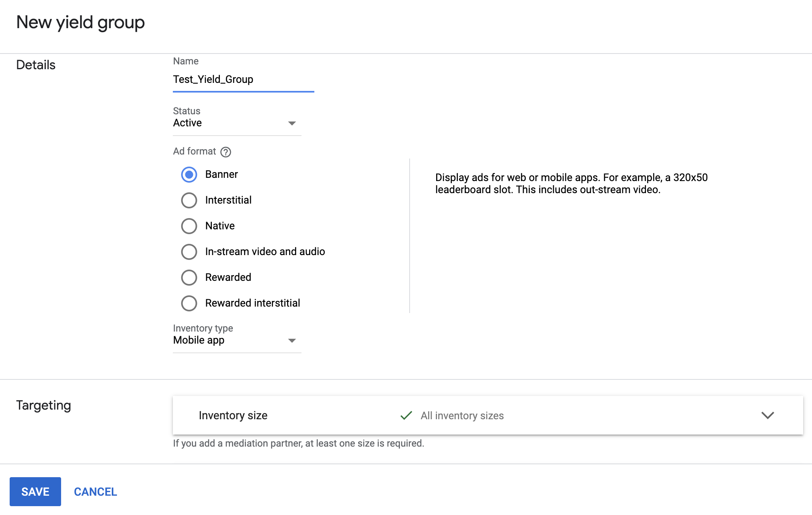Open the Inventory type dropdown showing Mobile app

pyautogui.click(x=236, y=340)
